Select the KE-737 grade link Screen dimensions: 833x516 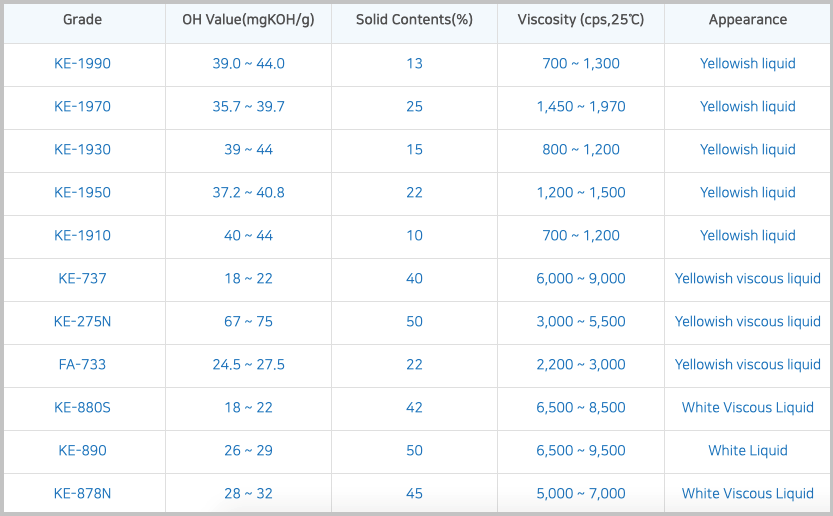click(83, 278)
